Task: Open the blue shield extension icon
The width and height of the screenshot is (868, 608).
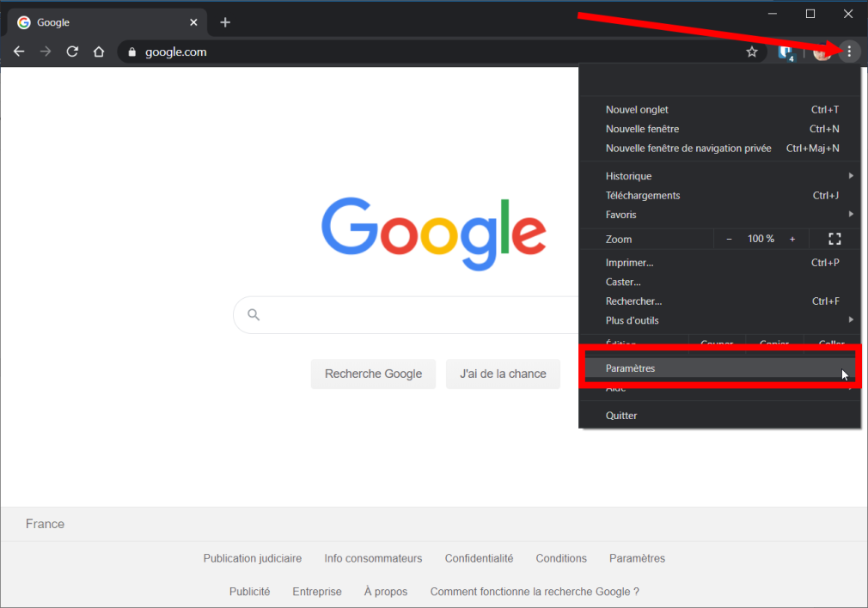Action: coord(785,52)
